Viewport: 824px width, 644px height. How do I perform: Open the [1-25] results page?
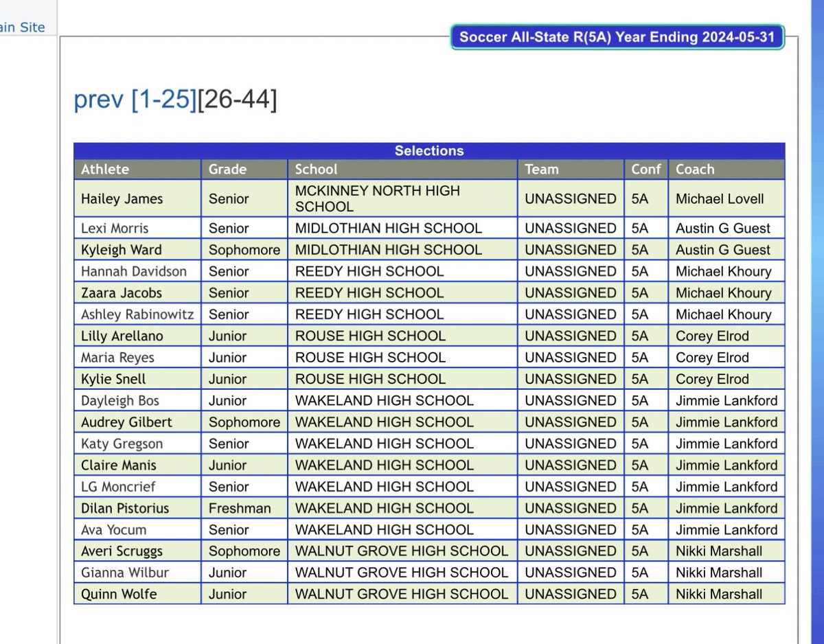163,100
